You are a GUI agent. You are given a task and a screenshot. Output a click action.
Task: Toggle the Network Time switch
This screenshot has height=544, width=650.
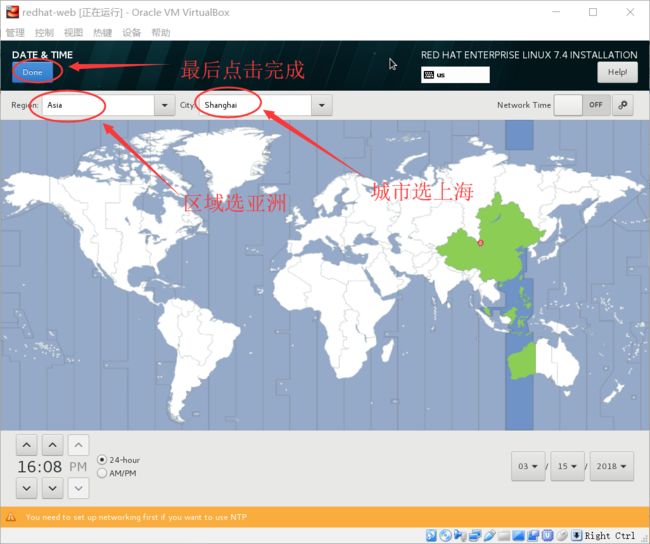click(582, 105)
